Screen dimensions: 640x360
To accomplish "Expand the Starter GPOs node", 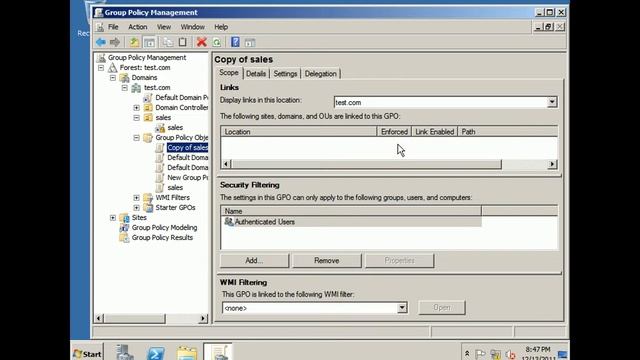I will 137,208.
